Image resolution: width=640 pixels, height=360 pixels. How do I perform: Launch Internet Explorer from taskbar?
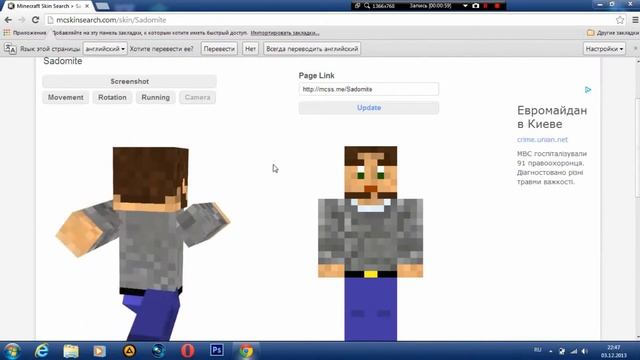42,351
